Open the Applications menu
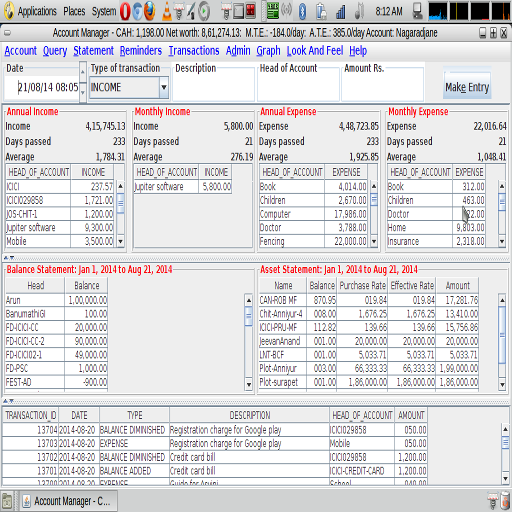The height and width of the screenshot is (512, 512). coord(37,12)
